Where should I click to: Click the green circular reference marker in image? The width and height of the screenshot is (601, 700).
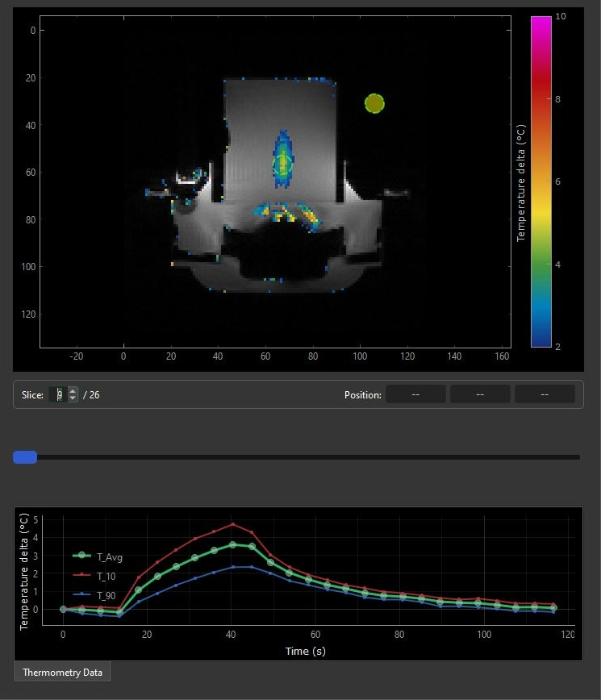374,103
